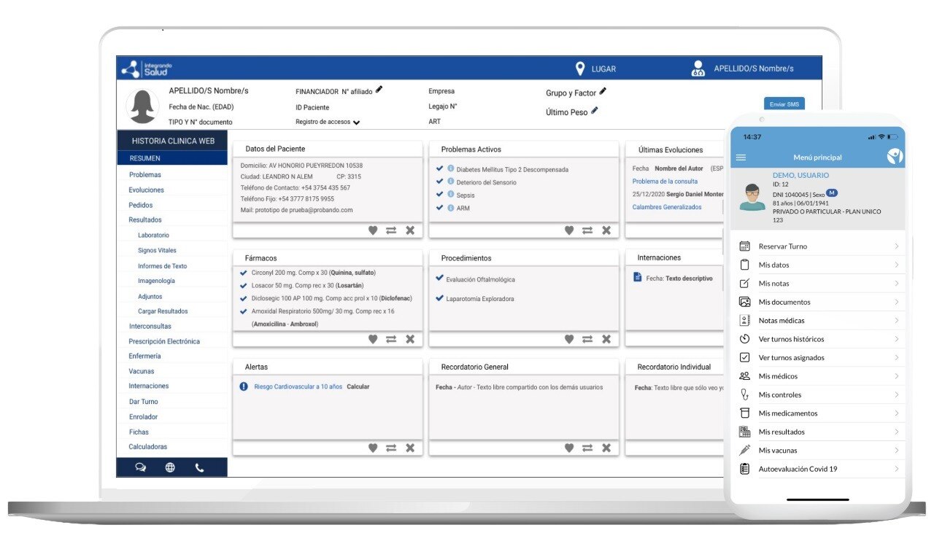934x560 pixels.
Task: Click the heart icon under Datos del Paciente
Action: click(373, 230)
